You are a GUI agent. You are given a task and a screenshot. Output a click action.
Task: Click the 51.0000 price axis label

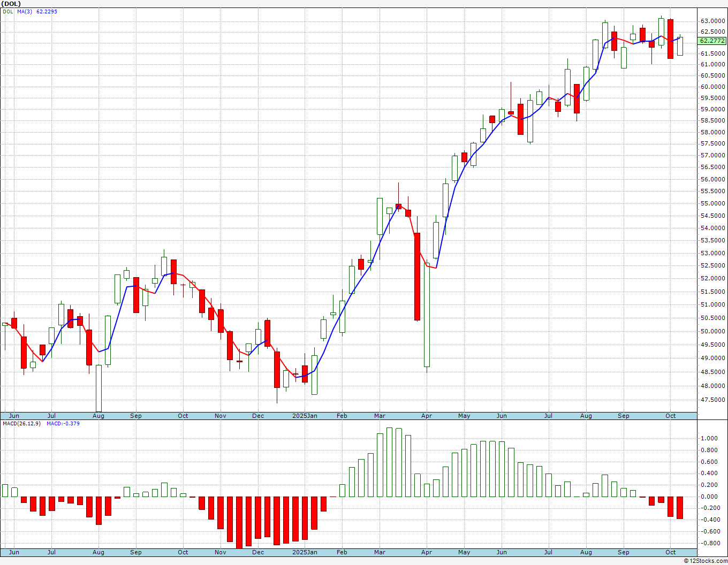point(713,304)
